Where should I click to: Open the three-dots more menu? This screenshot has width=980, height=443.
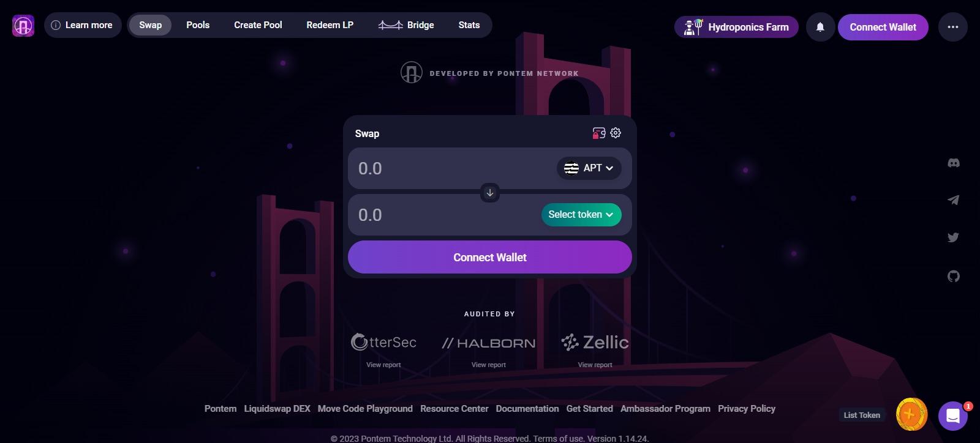coord(952,27)
